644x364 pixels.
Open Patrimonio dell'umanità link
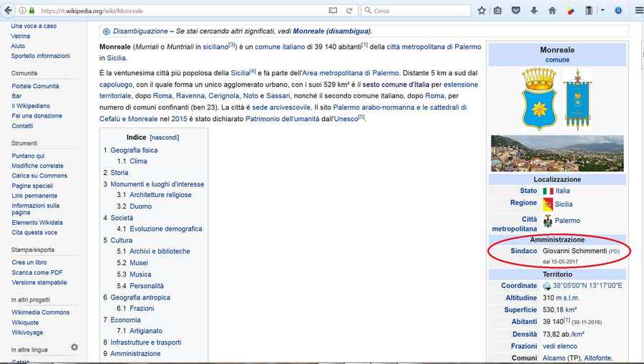(282, 119)
